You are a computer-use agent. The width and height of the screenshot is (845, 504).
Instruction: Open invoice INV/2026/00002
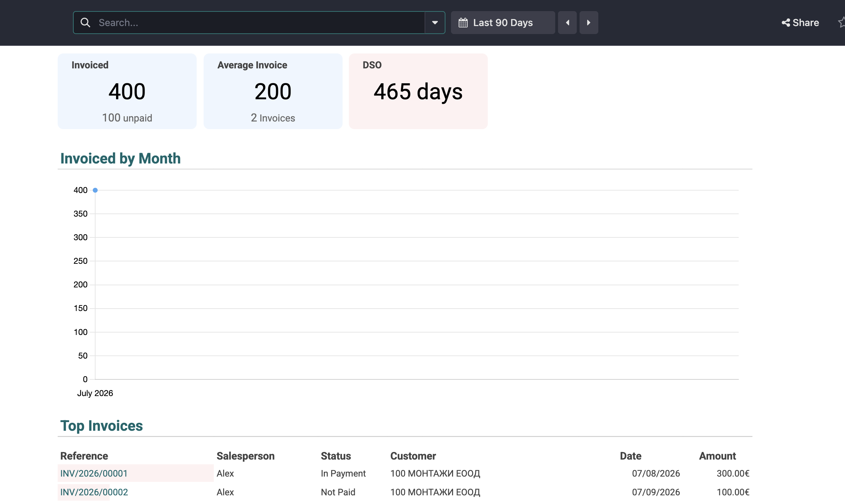coord(94,492)
